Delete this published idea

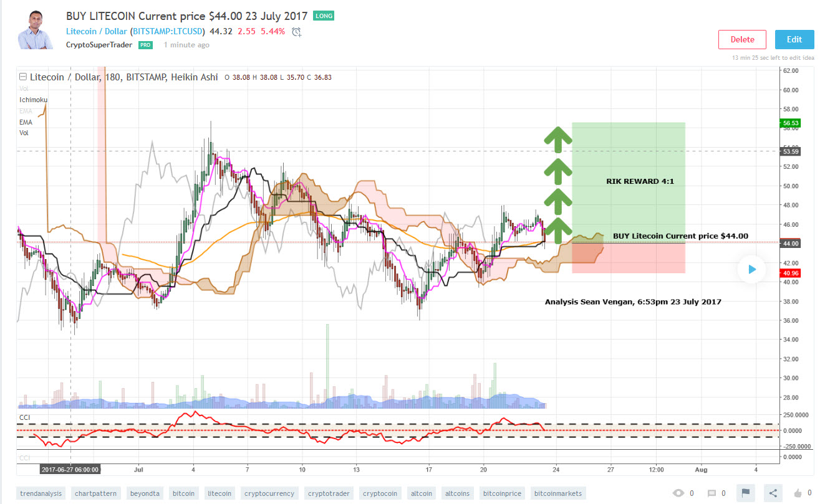click(x=742, y=39)
